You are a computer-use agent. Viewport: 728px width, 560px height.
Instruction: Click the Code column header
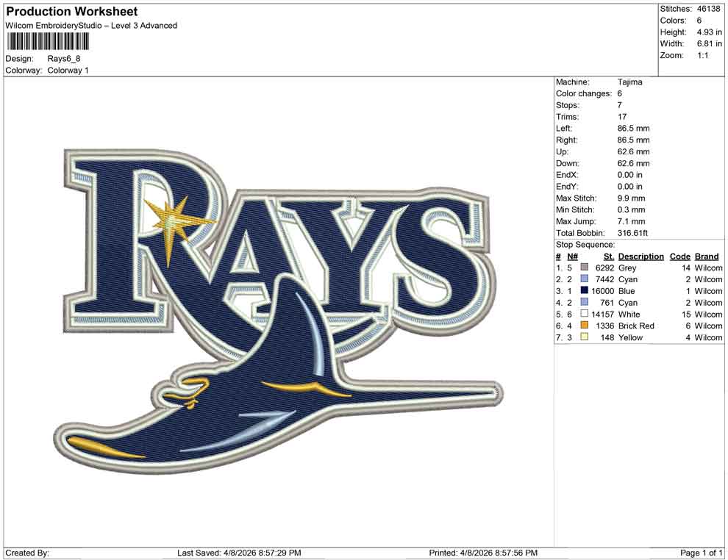tap(680, 256)
